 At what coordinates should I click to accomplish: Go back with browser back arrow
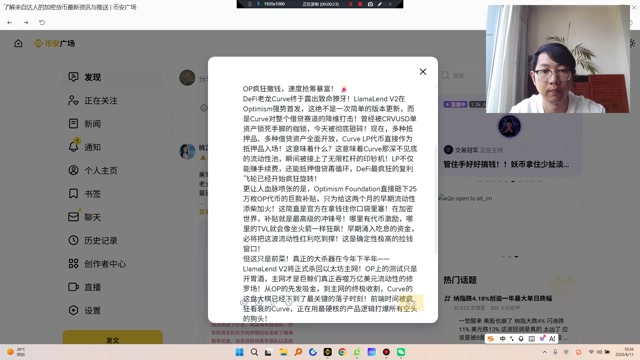(x=9, y=22)
